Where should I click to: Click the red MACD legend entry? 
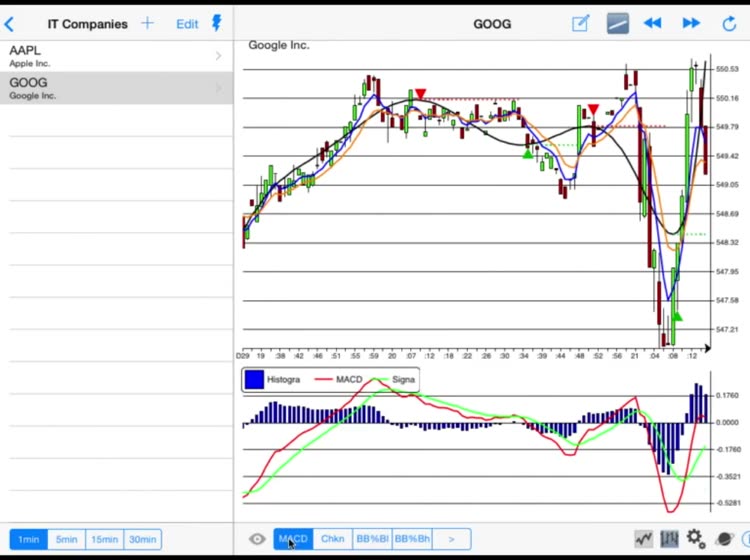click(x=339, y=379)
